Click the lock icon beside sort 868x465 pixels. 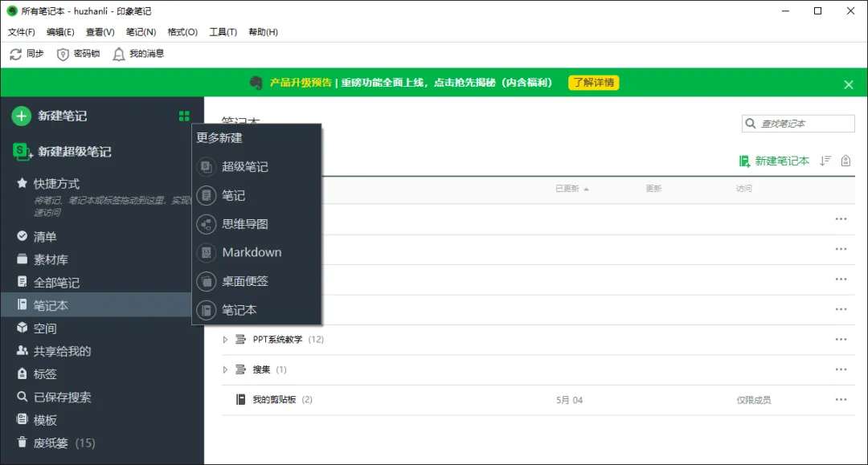pyautogui.click(x=845, y=161)
